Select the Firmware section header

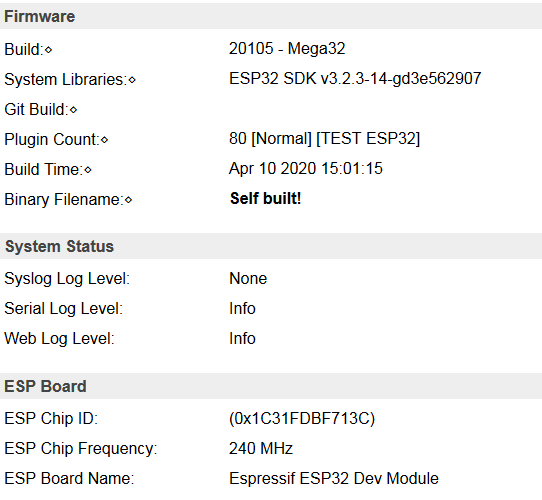coord(271,16)
